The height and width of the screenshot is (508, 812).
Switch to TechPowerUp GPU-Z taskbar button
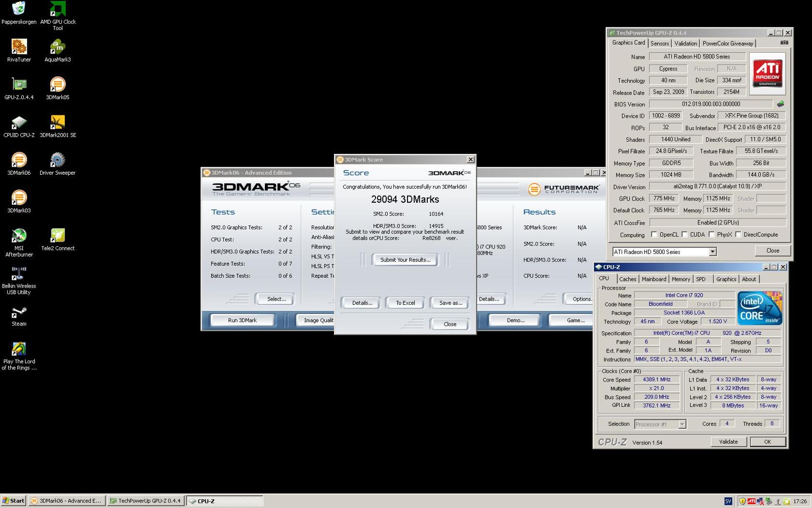click(x=145, y=501)
